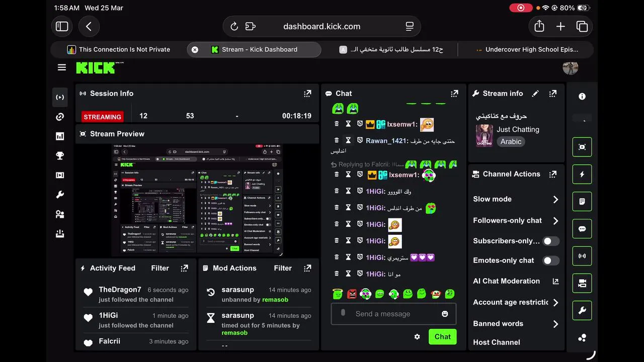
Task: Open the profile avatar at top right
Action: tap(570, 68)
